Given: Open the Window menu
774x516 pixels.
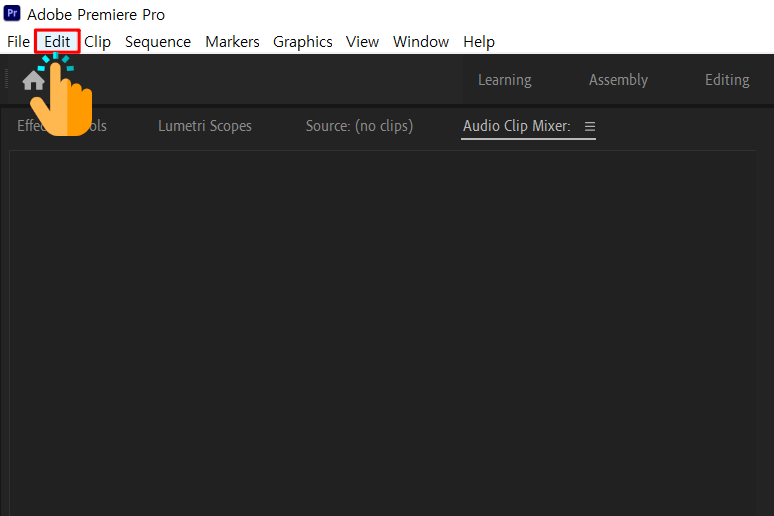Looking at the screenshot, I should [x=421, y=42].
